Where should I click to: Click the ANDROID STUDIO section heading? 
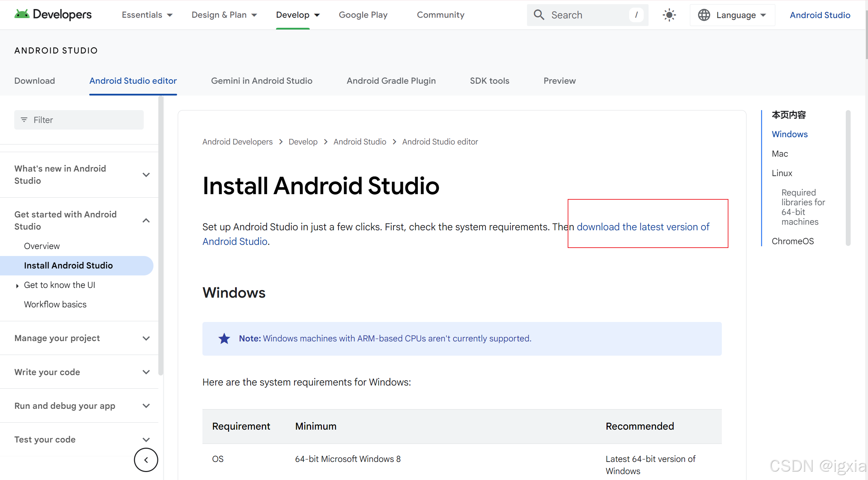56,50
